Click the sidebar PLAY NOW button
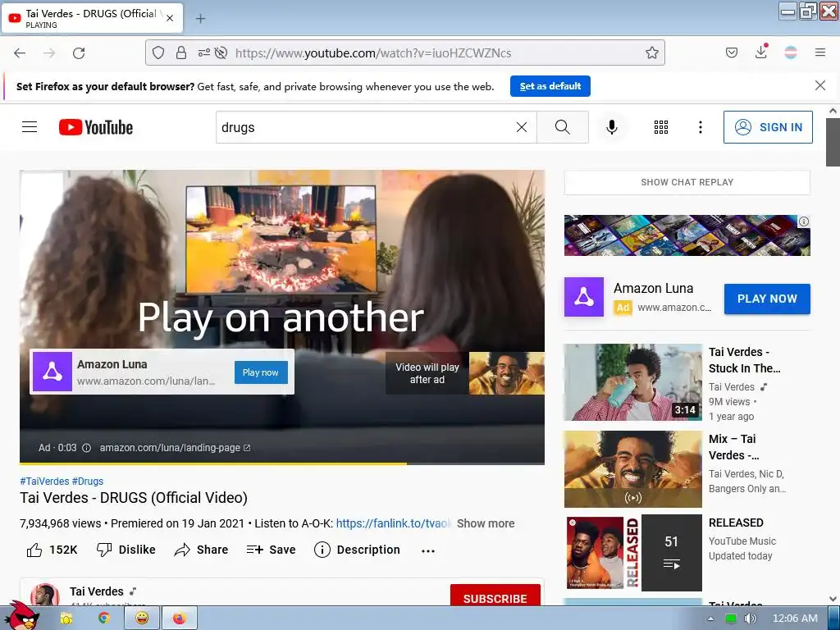Image resolution: width=840 pixels, height=630 pixels. 767,299
